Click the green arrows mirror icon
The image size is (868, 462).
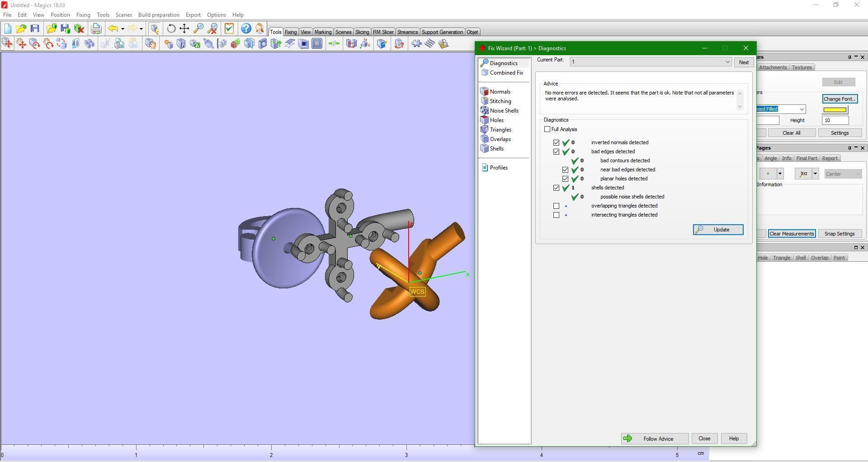pyautogui.click(x=334, y=43)
